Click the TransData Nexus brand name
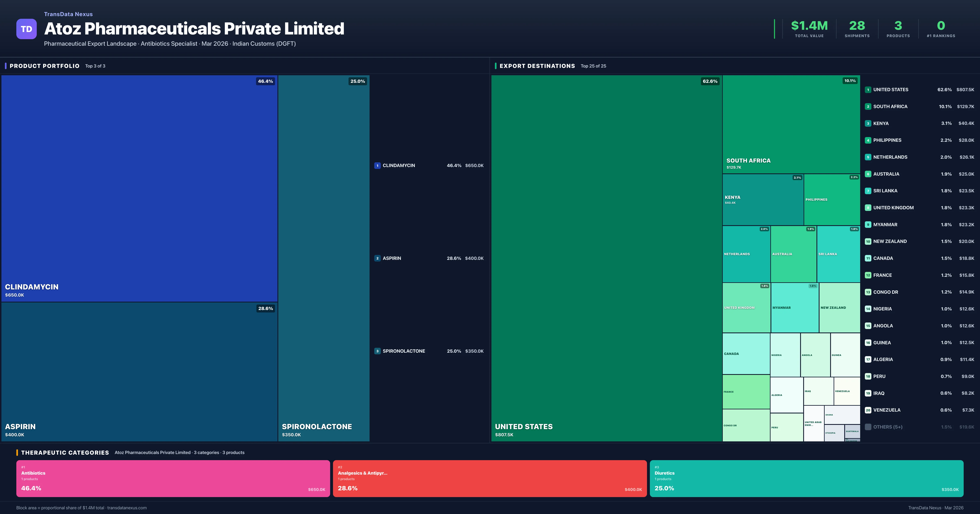The image size is (980, 514). click(68, 14)
